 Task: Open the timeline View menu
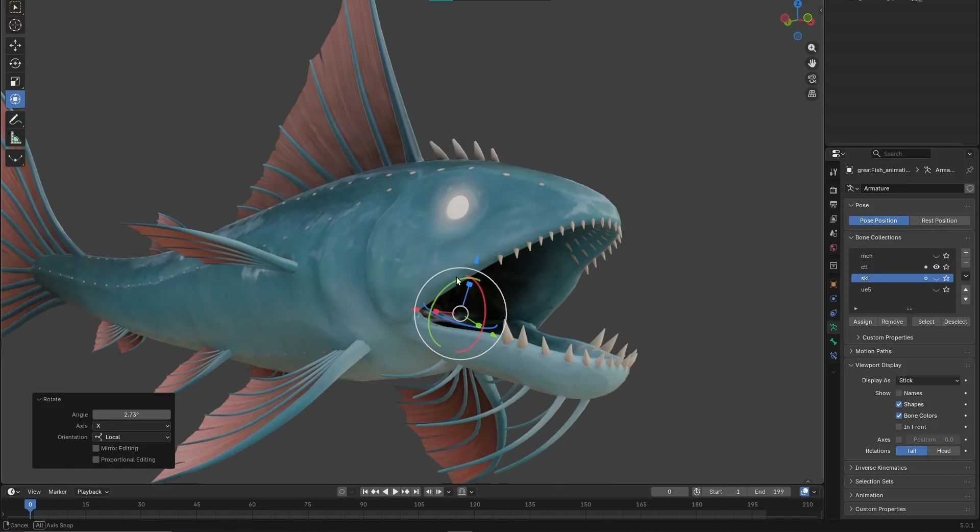pyautogui.click(x=34, y=492)
